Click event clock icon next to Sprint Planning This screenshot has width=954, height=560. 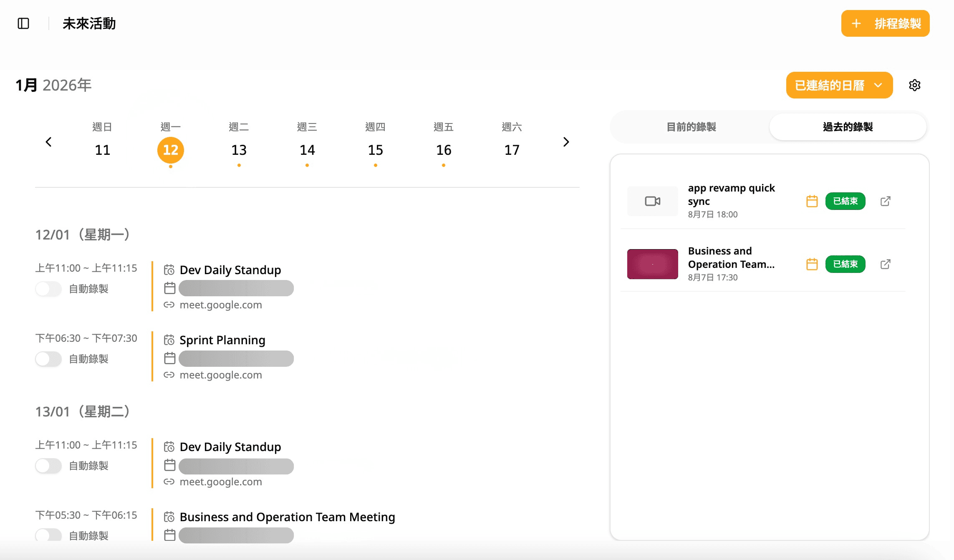(x=169, y=340)
